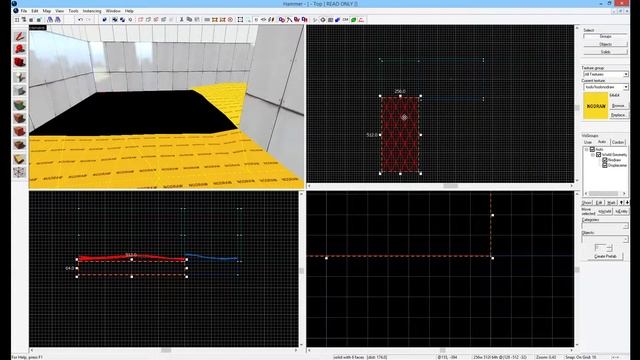The width and height of the screenshot is (640, 360).
Task: Open the Instancing menu
Action: click(x=92, y=11)
